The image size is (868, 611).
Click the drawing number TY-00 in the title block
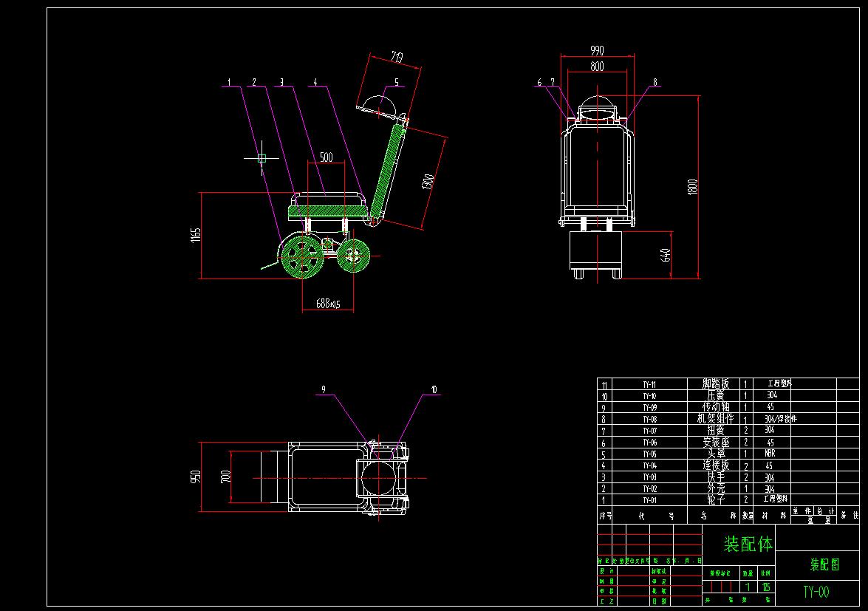815,591
